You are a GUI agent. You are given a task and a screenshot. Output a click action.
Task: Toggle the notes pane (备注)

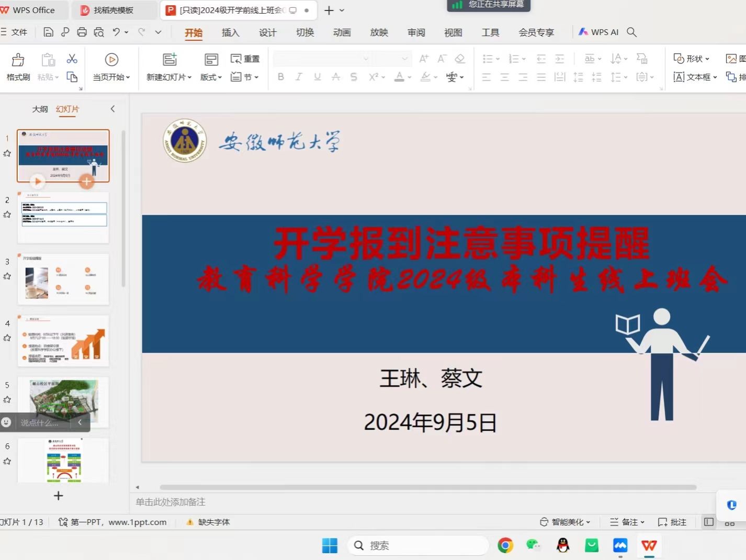627,522
